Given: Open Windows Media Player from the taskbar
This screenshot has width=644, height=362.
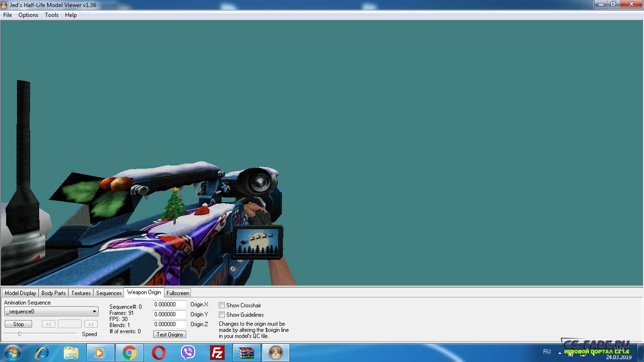Looking at the screenshot, I should pyautogui.click(x=100, y=353).
